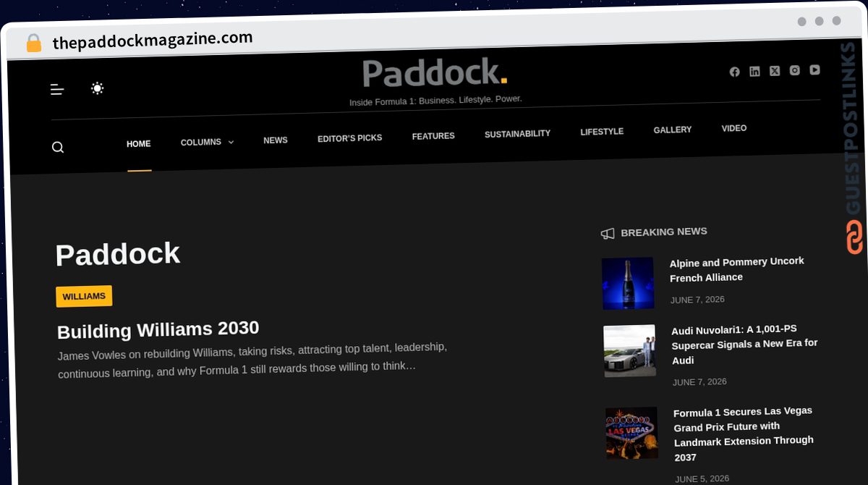This screenshot has width=868, height=485.
Task: Click the yellow Williams category tag
Action: pyautogui.click(x=84, y=296)
